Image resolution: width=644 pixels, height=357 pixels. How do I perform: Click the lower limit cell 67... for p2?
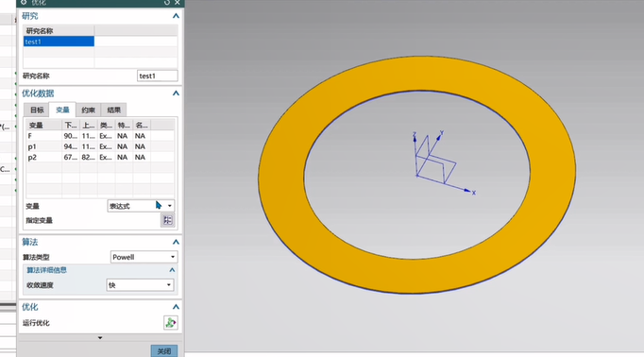pos(71,158)
